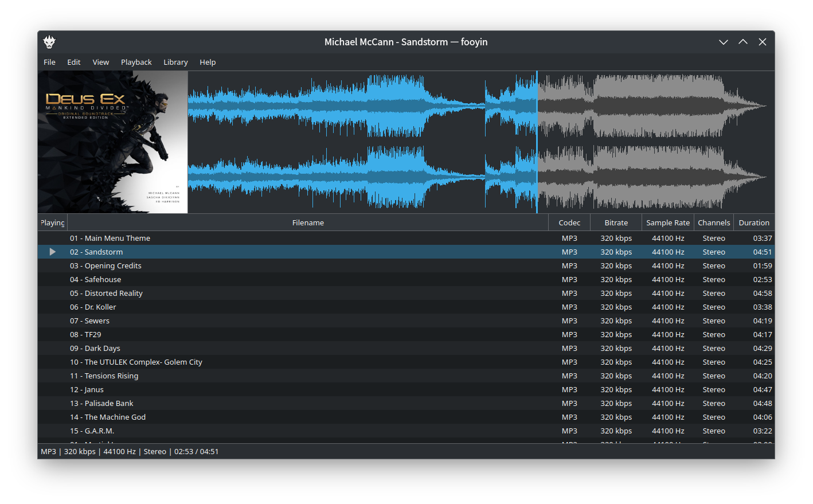Open the File menu
The width and height of the screenshot is (813, 504).
coord(49,62)
